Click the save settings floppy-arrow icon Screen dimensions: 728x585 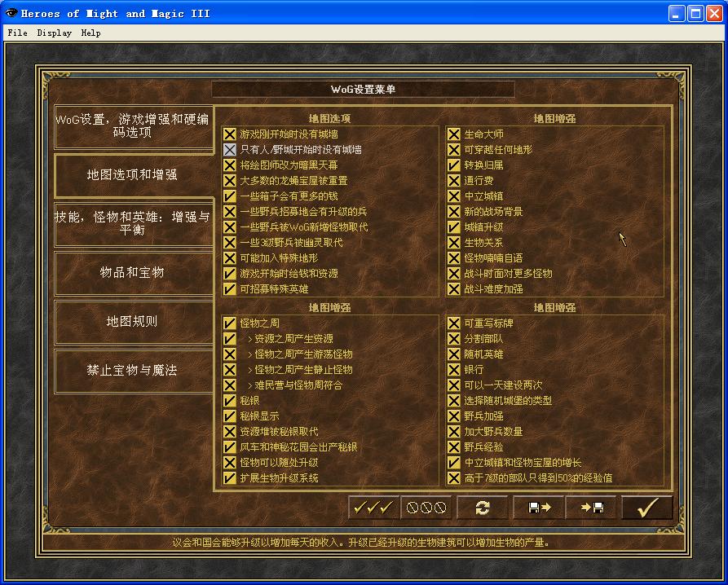pyautogui.click(x=539, y=508)
